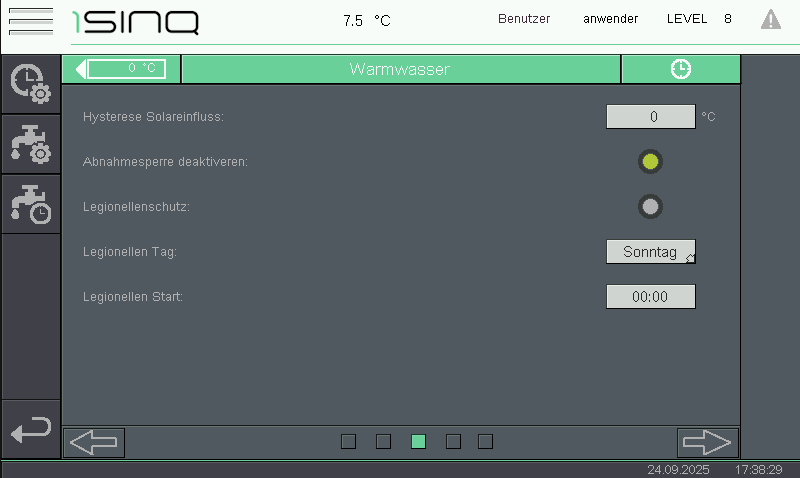Image resolution: width=800 pixels, height=478 pixels.
Task: Click the return back arrow icon
Action: 30,430
